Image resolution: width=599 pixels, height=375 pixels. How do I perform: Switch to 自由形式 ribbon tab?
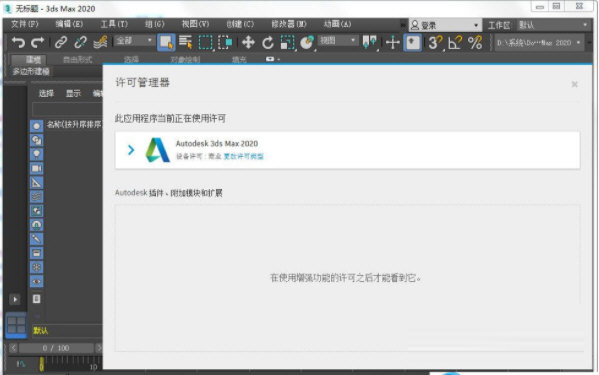click(x=78, y=60)
